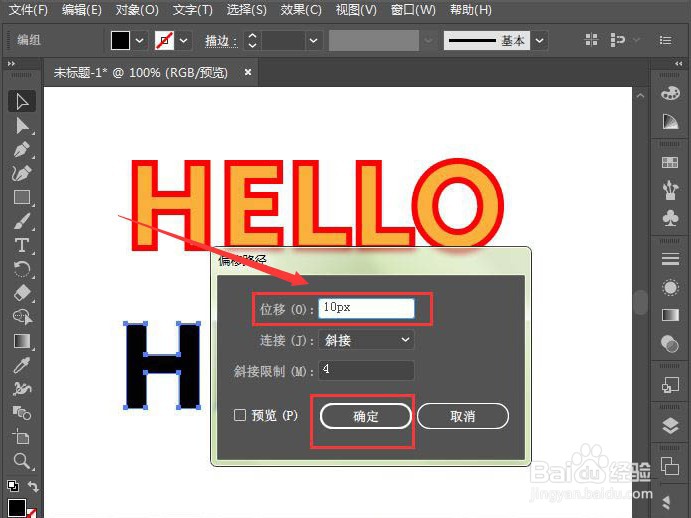Select the Shape Builder tool
691x518 pixels.
pos(22,317)
